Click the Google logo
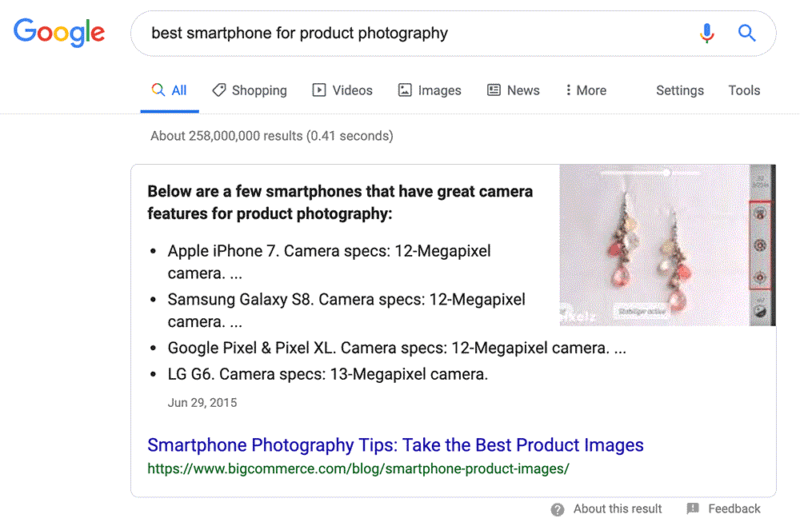Screen dimensions: 800x530 tap(59, 33)
